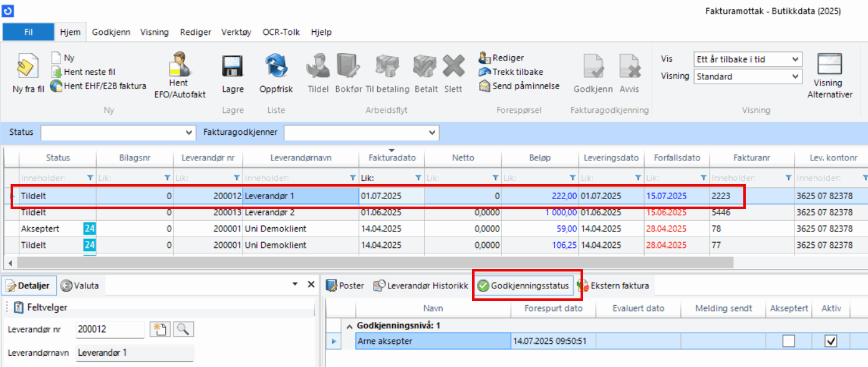This screenshot has height=367, width=868.
Task: Switch to the Leverandør Historikk tab
Action: [x=420, y=286]
